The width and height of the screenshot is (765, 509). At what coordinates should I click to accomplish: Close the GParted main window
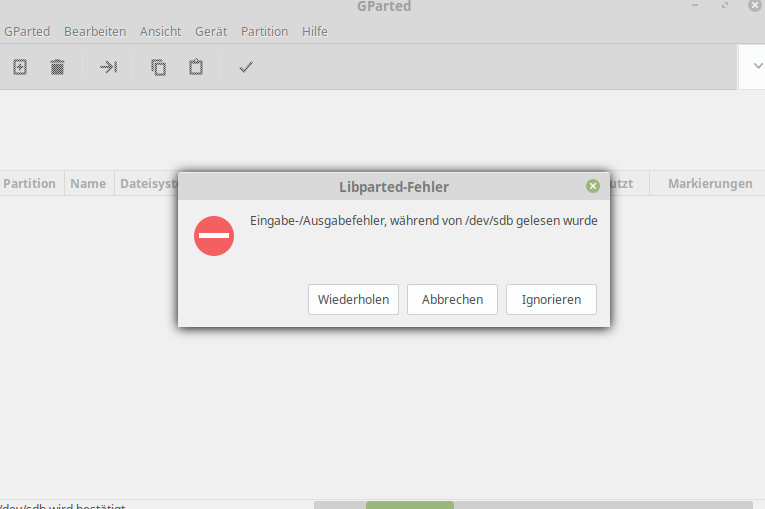[755, 5]
